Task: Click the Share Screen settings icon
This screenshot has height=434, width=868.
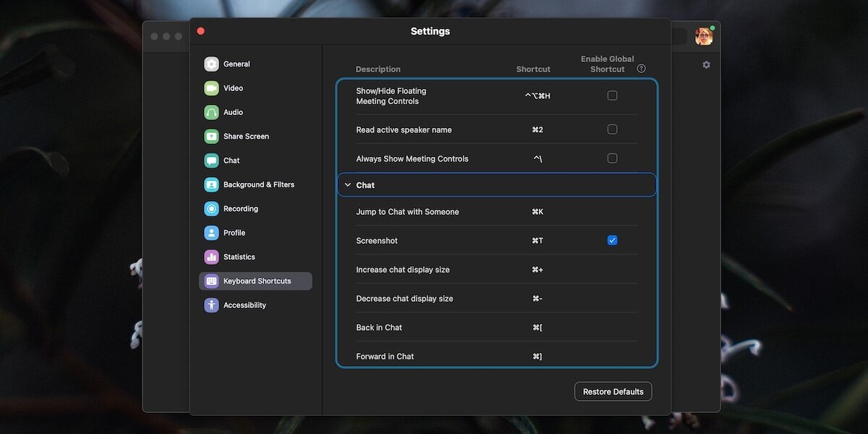Action: 210,136
